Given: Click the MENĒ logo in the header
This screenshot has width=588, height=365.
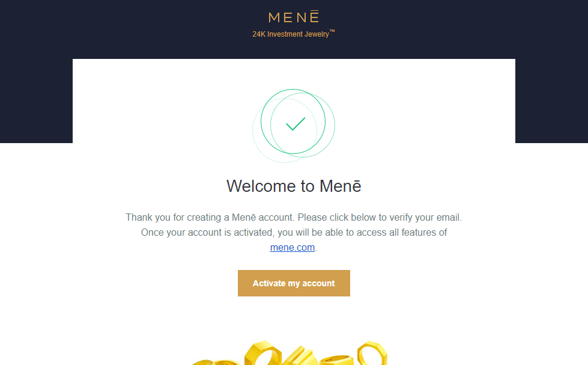Looking at the screenshot, I should point(294,17).
